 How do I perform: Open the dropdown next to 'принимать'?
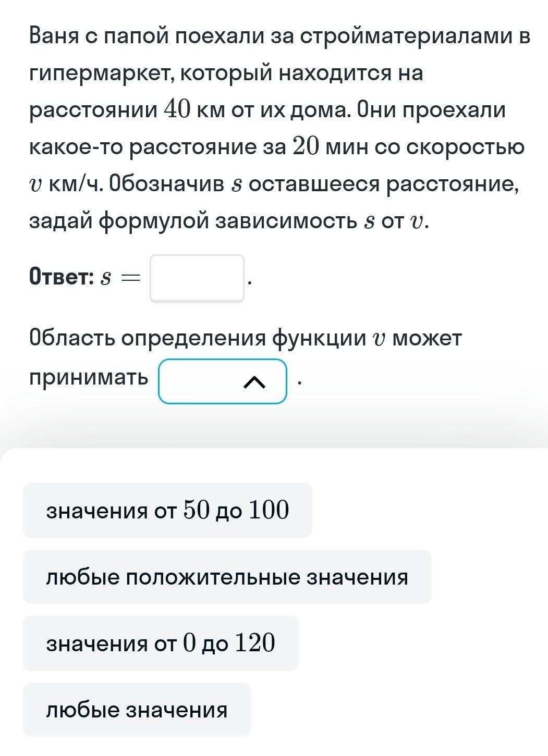tap(223, 381)
